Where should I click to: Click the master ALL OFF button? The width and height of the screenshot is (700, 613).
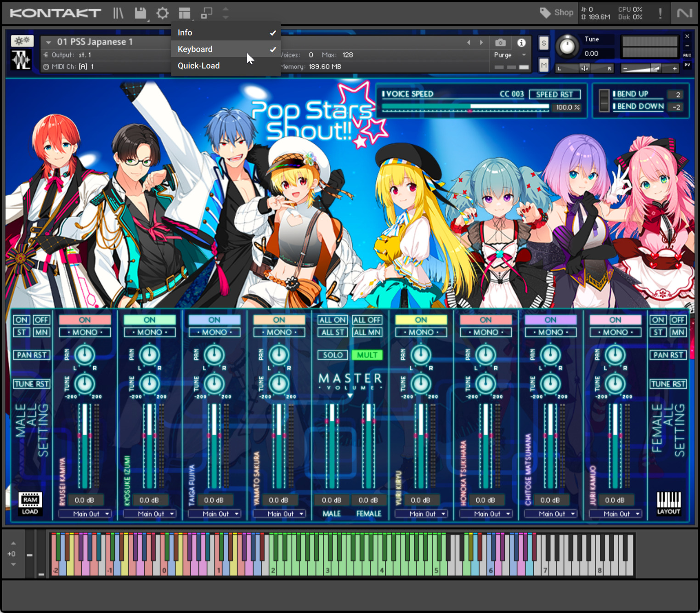click(x=367, y=320)
